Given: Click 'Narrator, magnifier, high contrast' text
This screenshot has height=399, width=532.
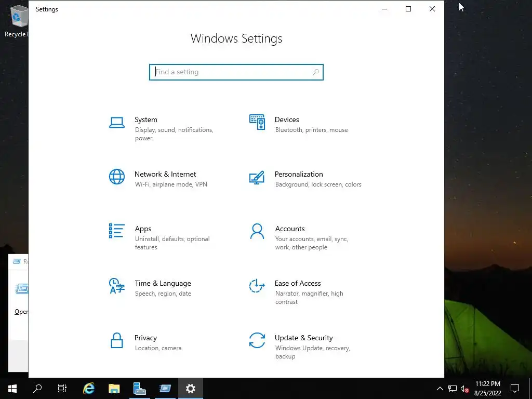Looking at the screenshot, I should (309, 298).
